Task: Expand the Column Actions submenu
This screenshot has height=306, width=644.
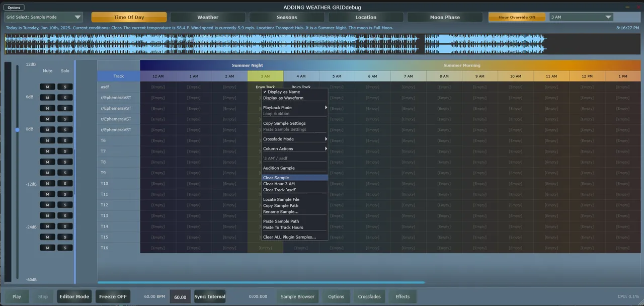Action: 294,149
